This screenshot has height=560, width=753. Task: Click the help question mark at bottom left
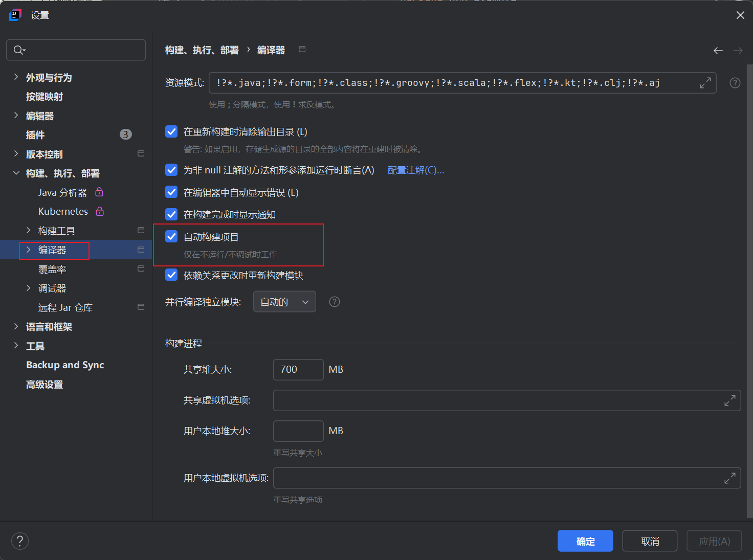[x=20, y=541]
